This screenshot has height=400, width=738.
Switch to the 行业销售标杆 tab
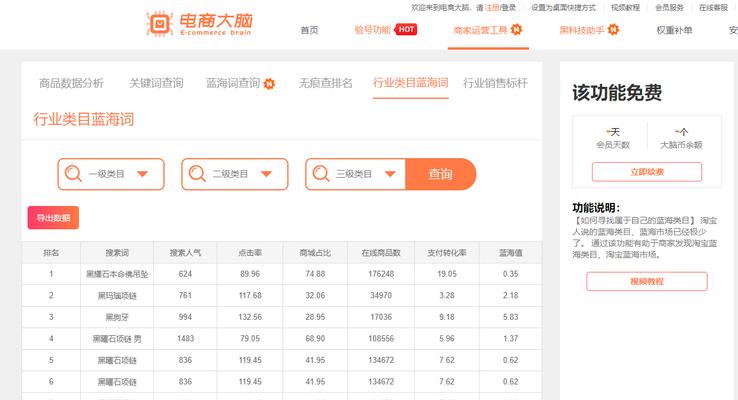coord(495,83)
